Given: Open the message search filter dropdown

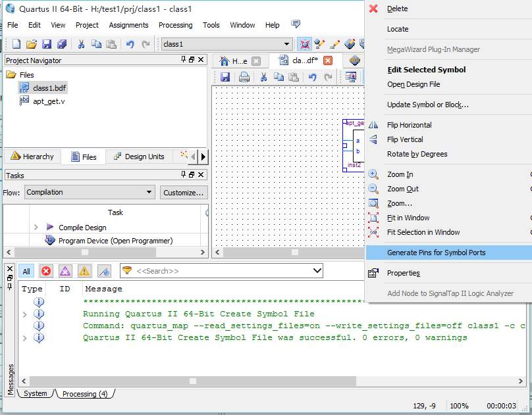Looking at the screenshot, I should pos(317,271).
